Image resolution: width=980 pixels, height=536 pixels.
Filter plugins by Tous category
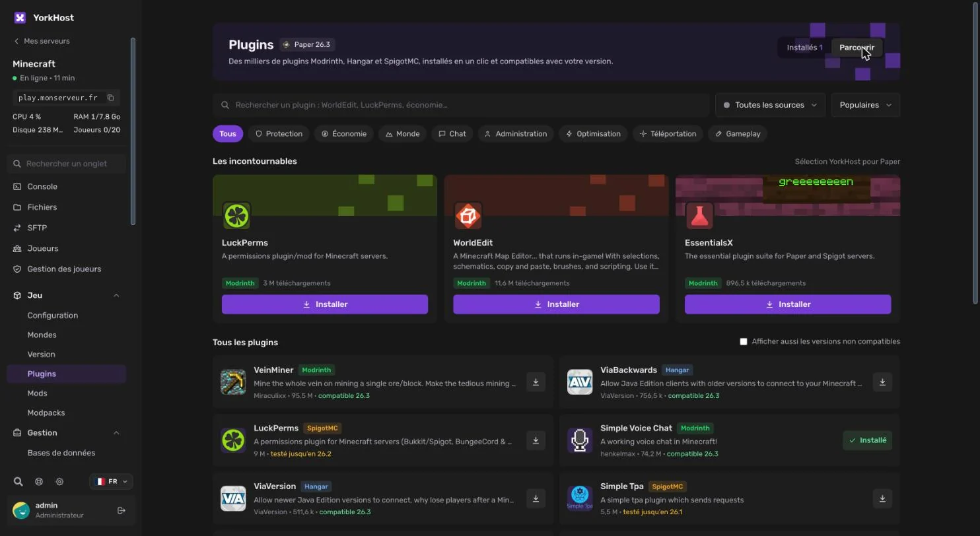(x=228, y=133)
